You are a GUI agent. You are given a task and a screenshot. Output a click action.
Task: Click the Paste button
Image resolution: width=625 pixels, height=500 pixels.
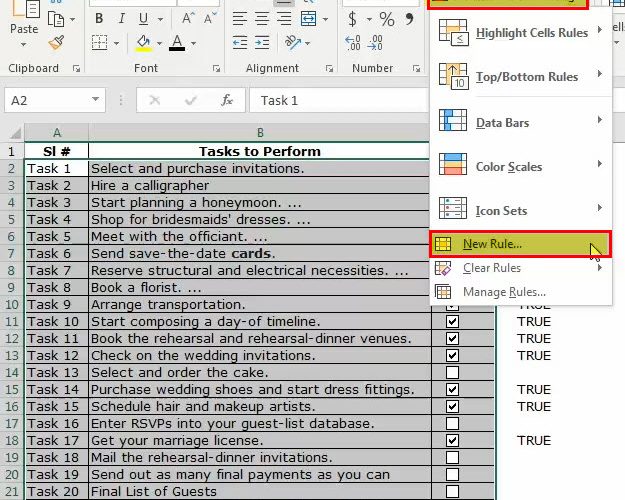24,18
